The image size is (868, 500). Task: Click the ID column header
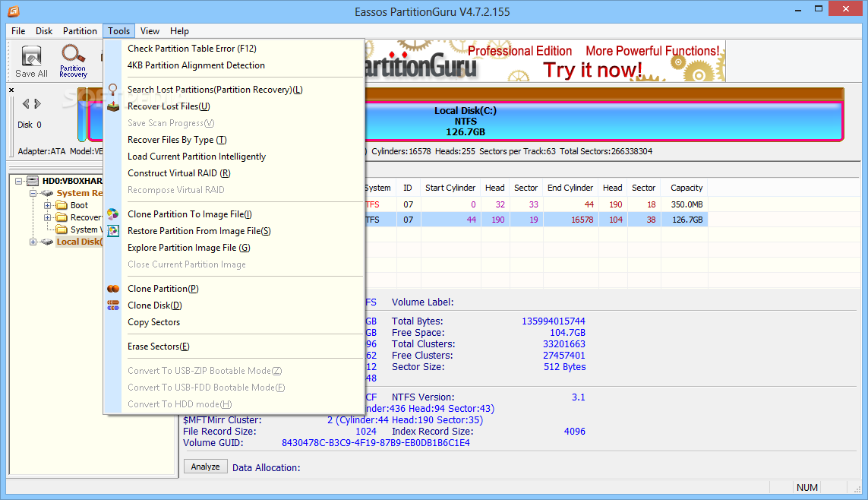coord(408,188)
